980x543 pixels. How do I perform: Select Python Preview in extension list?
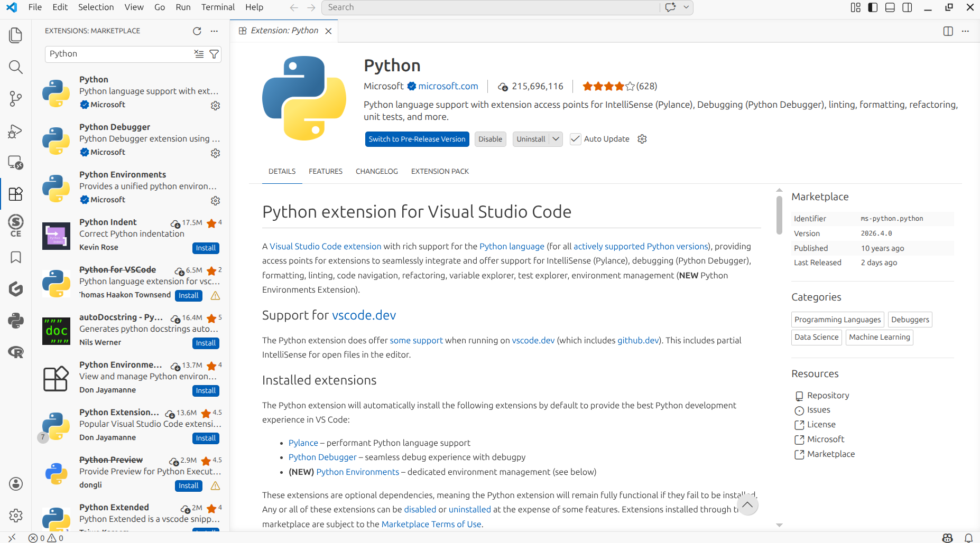pyautogui.click(x=131, y=473)
